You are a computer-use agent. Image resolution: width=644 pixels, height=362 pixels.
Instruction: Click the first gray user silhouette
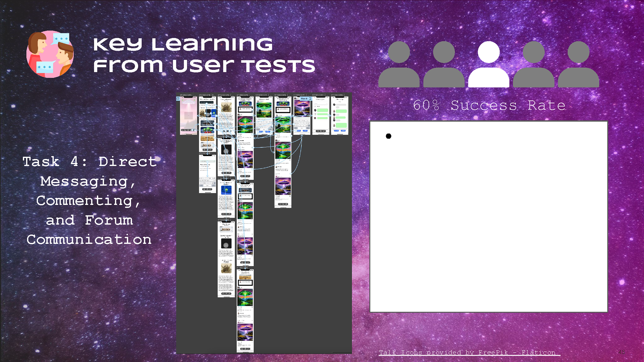tap(399, 64)
